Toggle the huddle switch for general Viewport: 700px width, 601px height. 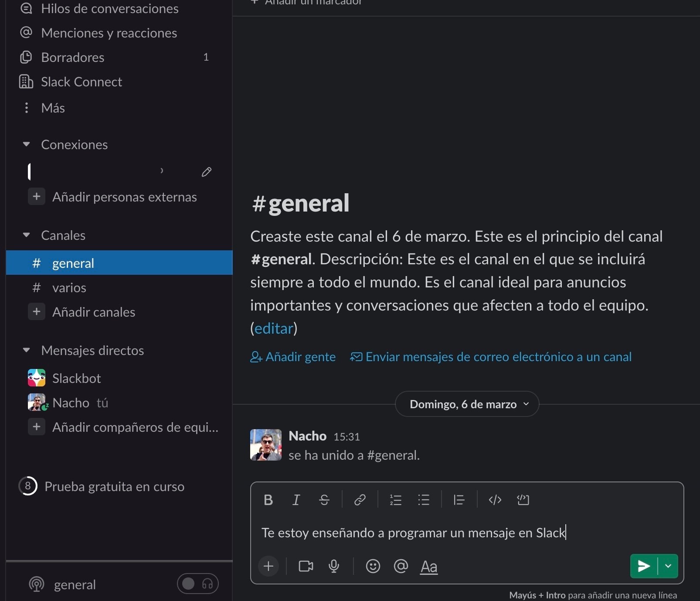point(197,584)
